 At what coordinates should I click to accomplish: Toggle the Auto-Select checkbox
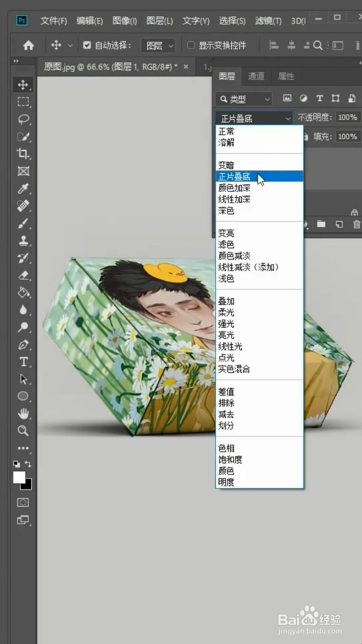87,45
